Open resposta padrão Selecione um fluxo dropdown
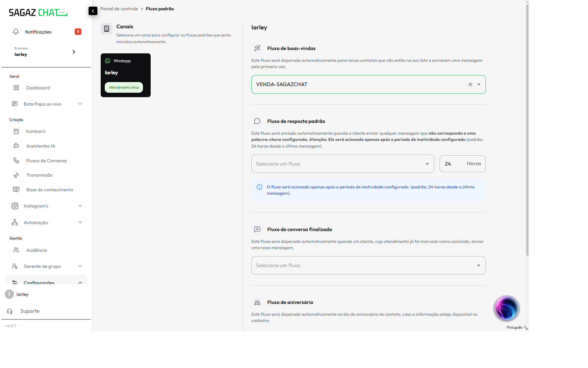Viewport: 588px width, 368px height. [343, 164]
